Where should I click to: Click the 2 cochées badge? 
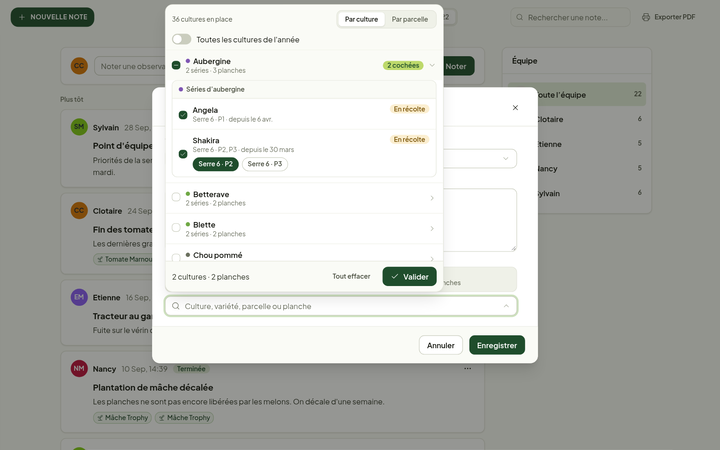403,65
